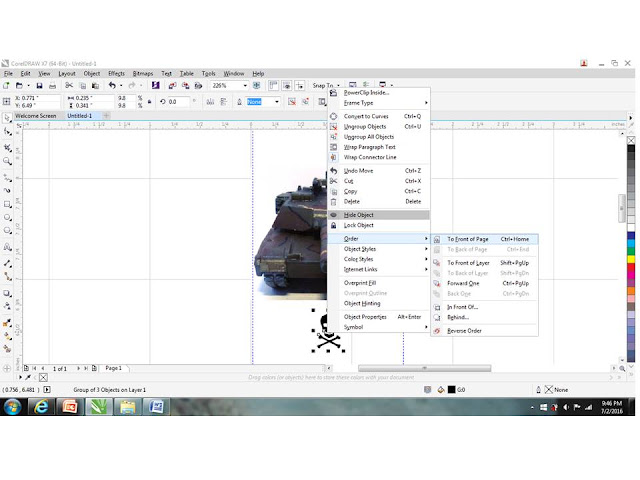Open the Bitmaps menu
Image resolution: width=640 pixels, height=480 pixels.
(x=143, y=73)
